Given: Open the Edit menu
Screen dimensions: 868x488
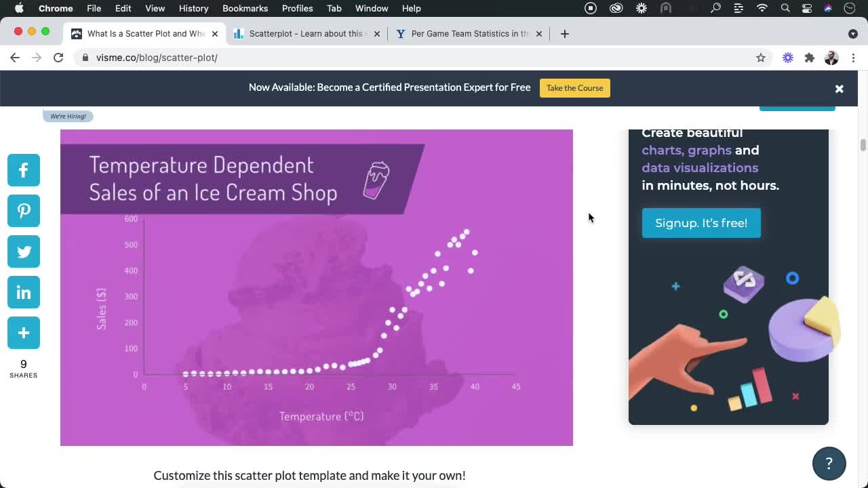Looking at the screenshot, I should click(123, 8).
